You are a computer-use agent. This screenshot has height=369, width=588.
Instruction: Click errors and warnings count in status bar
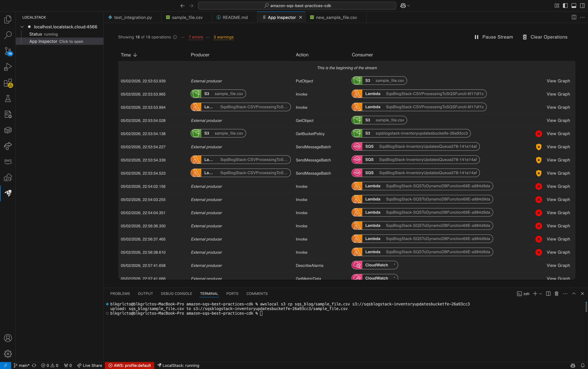coord(50,365)
